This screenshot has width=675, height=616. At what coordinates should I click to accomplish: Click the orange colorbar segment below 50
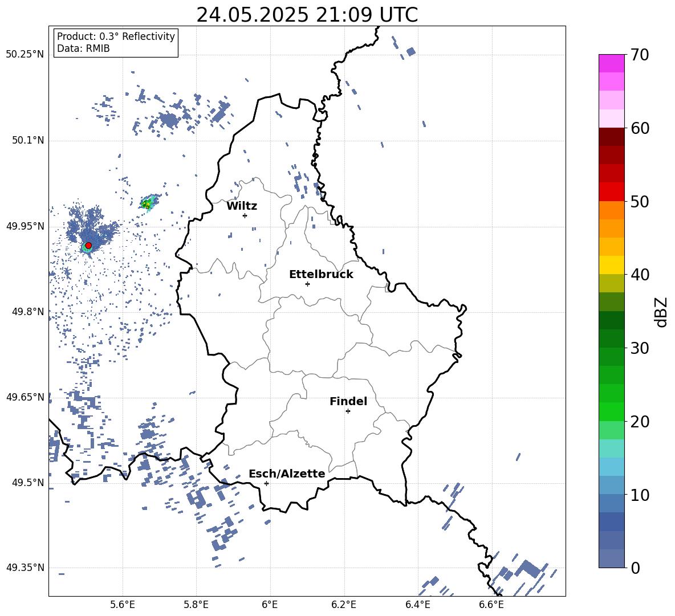[611, 210]
